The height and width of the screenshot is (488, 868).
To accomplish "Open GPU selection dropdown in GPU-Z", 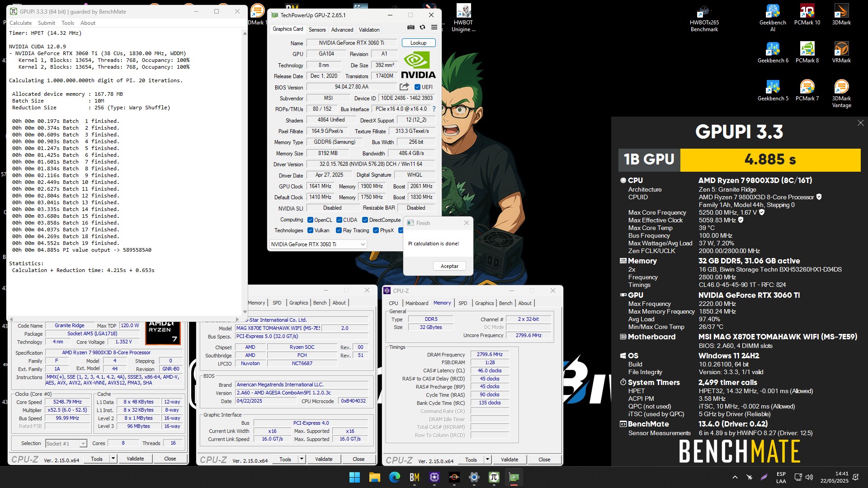I will click(318, 244).
